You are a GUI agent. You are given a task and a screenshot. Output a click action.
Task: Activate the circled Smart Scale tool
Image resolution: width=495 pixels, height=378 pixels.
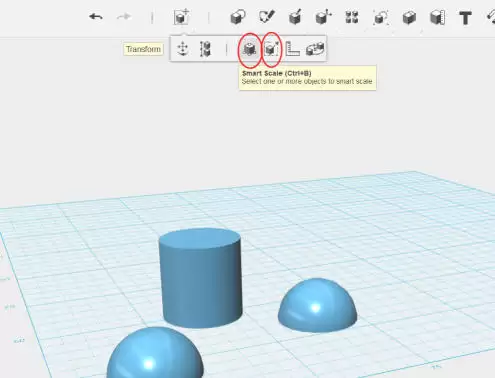[x=249, y=49]
